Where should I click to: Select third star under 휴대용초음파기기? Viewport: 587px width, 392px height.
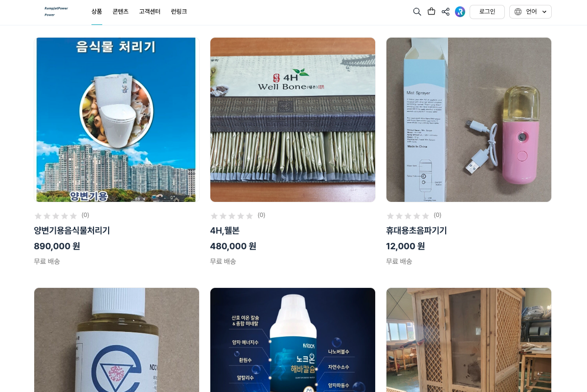tap(408, 216)
